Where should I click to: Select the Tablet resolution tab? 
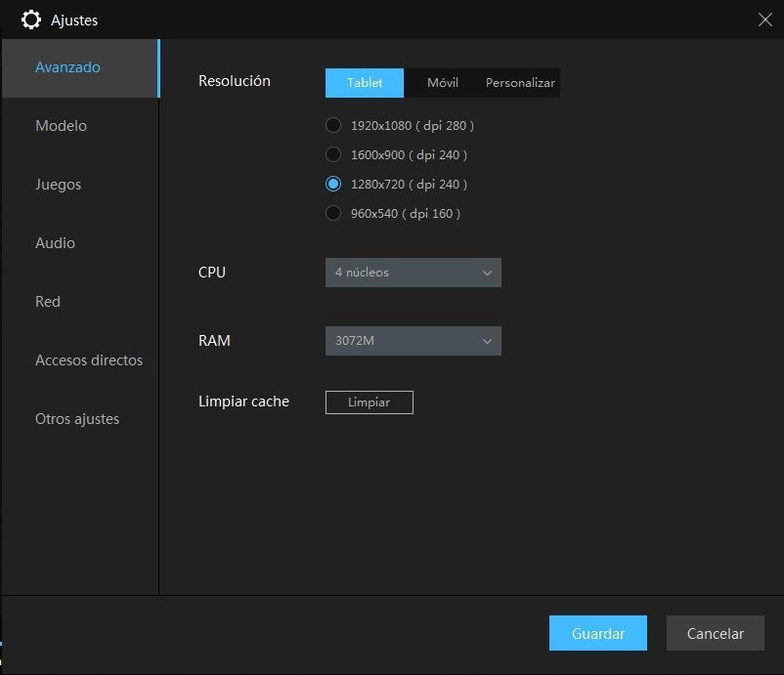point(365,83)
